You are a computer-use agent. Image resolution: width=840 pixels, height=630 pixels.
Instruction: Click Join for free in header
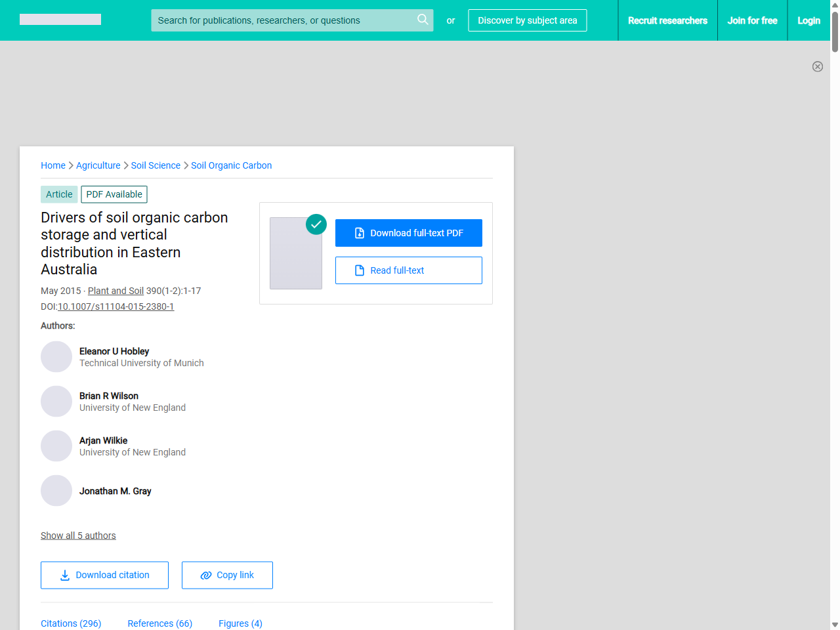[x=752, y=20]
